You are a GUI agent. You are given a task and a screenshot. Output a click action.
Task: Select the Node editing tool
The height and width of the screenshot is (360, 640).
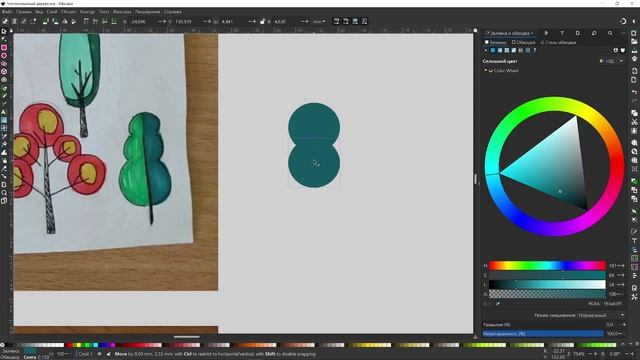point(4,40)
